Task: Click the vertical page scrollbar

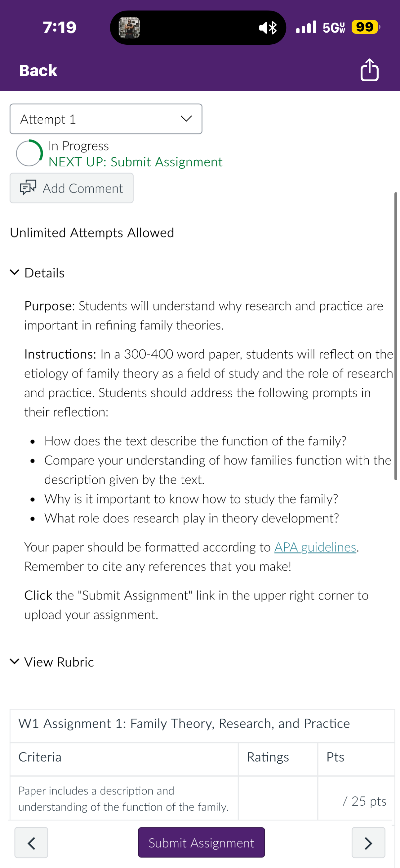Action: click(x=396, y=336)
